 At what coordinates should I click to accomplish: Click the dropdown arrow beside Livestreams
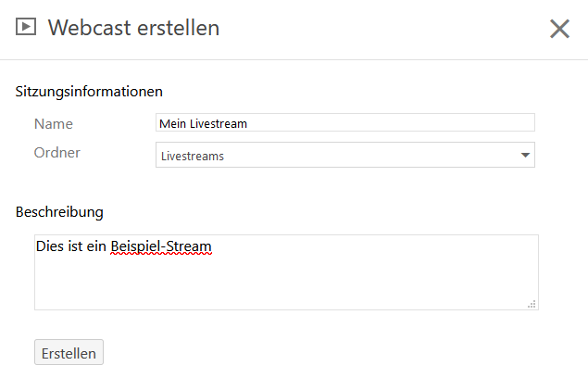point(525,155)
